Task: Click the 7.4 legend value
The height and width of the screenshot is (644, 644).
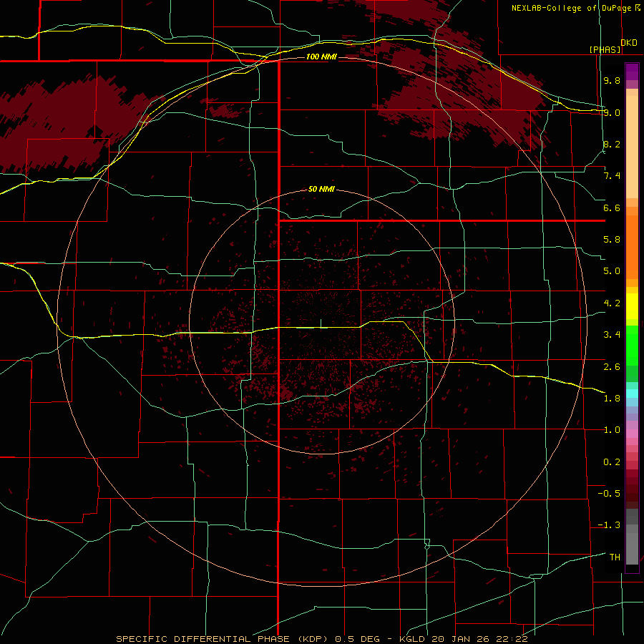Action: (x=612, y=176)
